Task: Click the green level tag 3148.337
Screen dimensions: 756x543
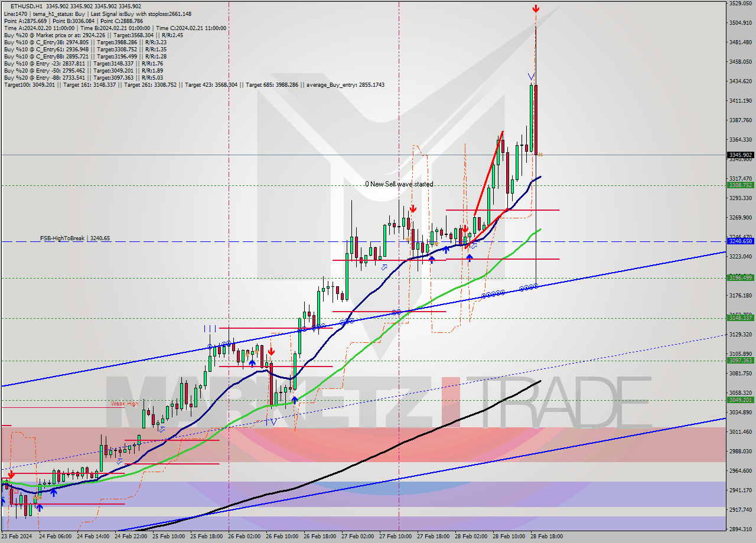Action: [x=740, y=318]
